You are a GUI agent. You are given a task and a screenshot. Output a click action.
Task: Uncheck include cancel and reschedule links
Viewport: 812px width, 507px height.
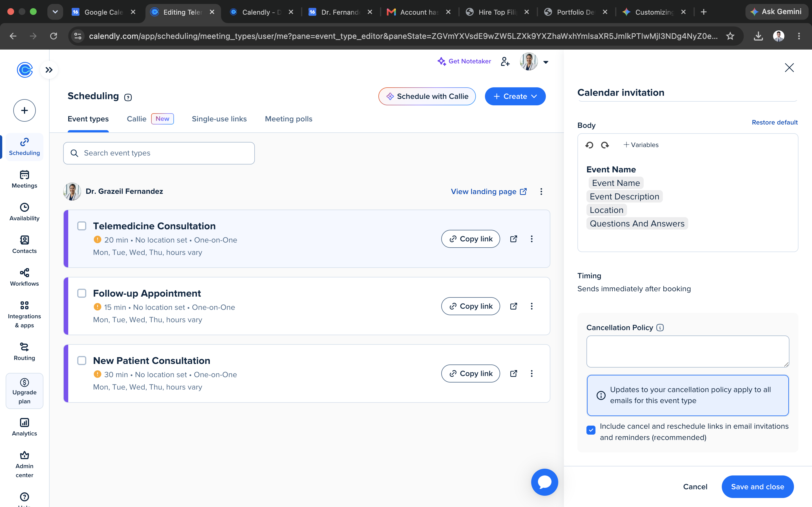click(591, 430)
